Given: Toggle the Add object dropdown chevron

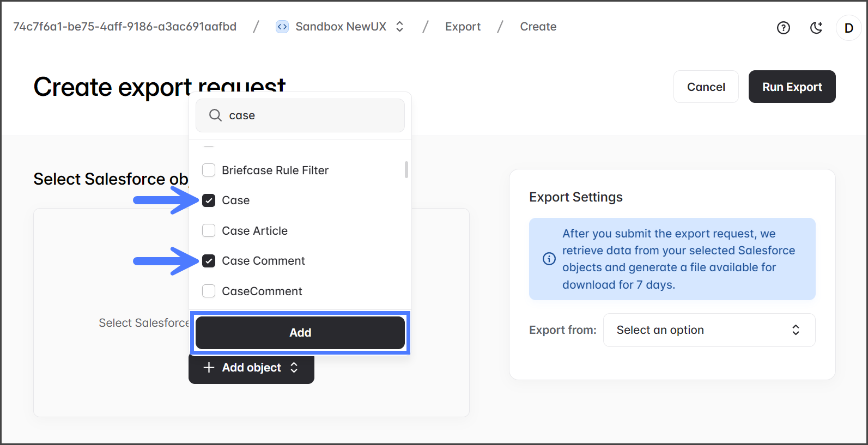Looking at the screenshot, I should point(294,368).
